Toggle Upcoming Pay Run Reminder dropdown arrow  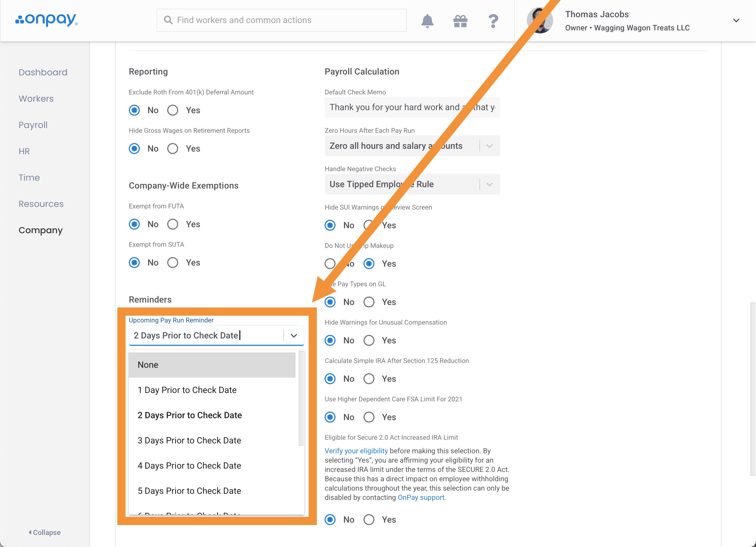pos(293,335)
